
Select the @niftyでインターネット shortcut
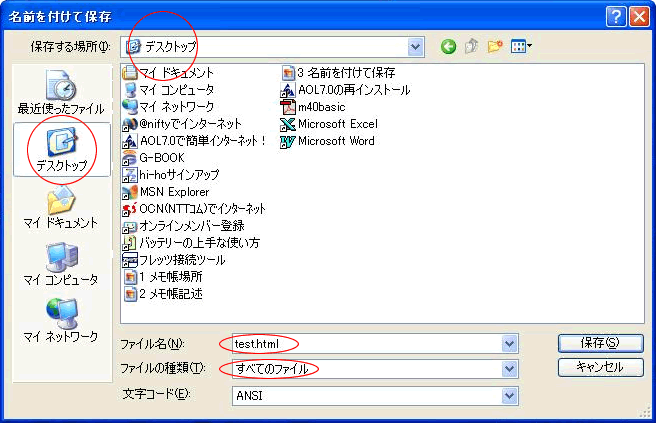tap(182, 124)
